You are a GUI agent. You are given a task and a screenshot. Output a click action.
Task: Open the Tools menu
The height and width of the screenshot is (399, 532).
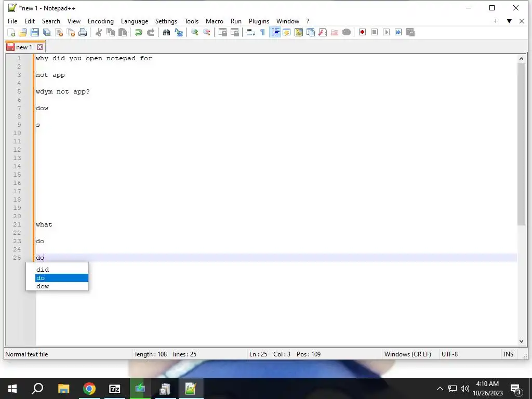coord(191,21)
